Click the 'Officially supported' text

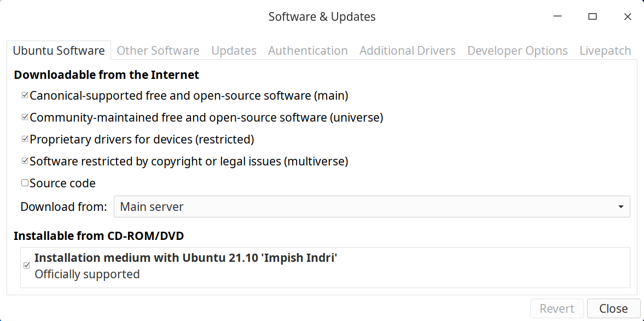pyautogui.click(x=87, y=274)
